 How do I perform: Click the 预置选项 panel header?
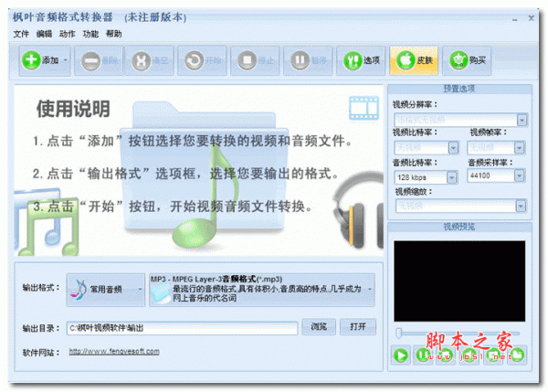tap(459, 89)
